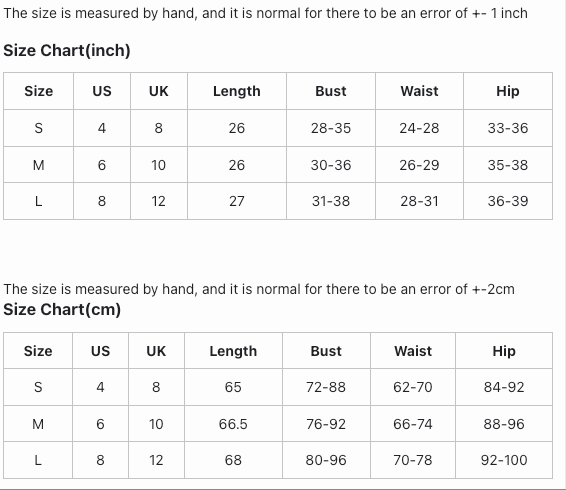Click waist value 62-70 in cm chart

pos(413,387)
